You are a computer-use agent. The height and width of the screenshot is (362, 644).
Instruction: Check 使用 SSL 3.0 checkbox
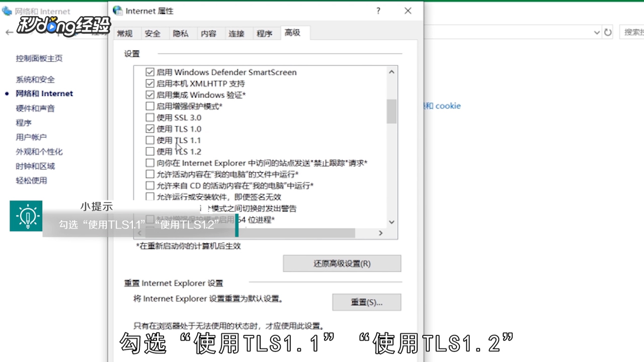[x=150, y=117]
